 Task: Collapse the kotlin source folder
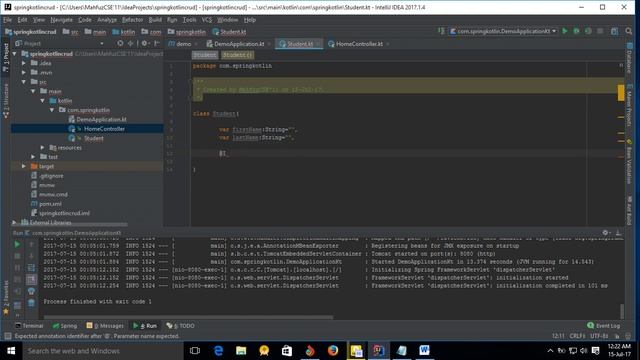(x=43, y=100)
